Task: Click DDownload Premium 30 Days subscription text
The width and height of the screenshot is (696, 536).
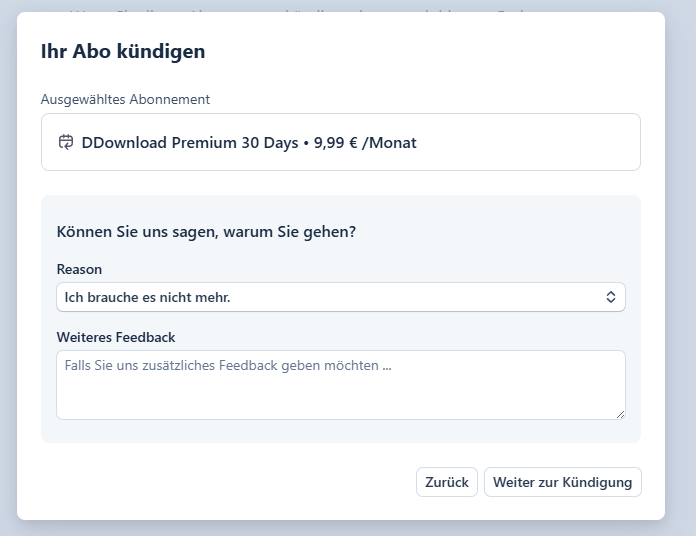Action: point(249,142)
